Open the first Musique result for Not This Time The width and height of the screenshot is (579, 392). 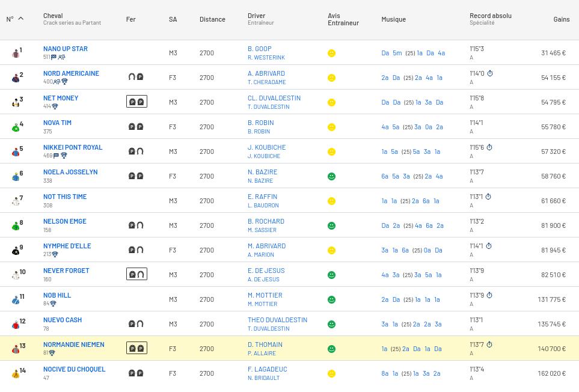tap(384, 201)
